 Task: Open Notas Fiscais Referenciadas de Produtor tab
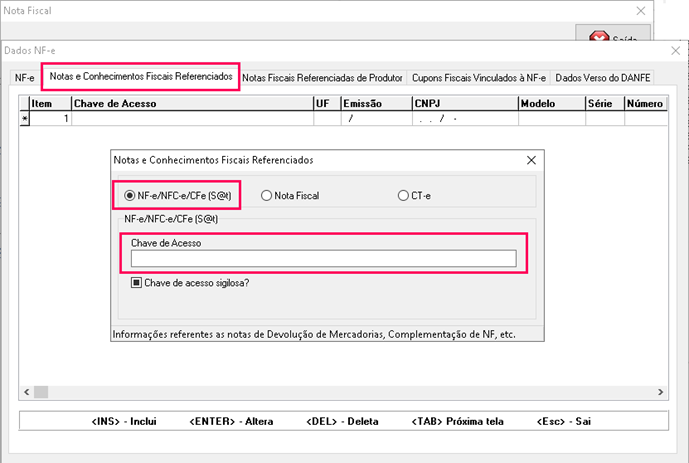323,77
